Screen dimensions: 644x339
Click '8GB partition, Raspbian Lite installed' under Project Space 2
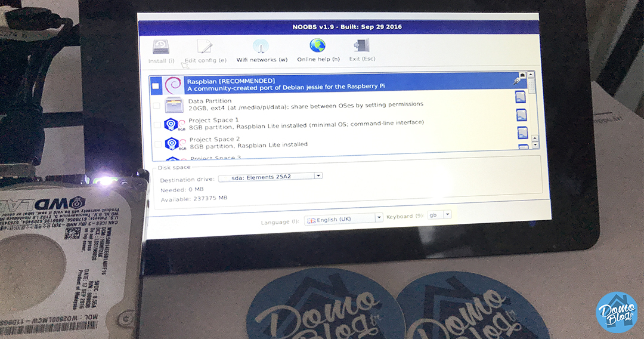pyautogui.click(x=249, y=145)
